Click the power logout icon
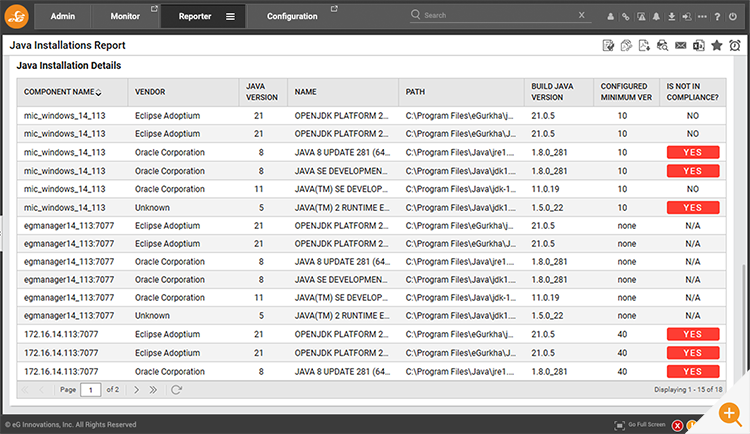The height and width of the screenshot is (434, 750). pyautogui.click(x=733, y=17)
